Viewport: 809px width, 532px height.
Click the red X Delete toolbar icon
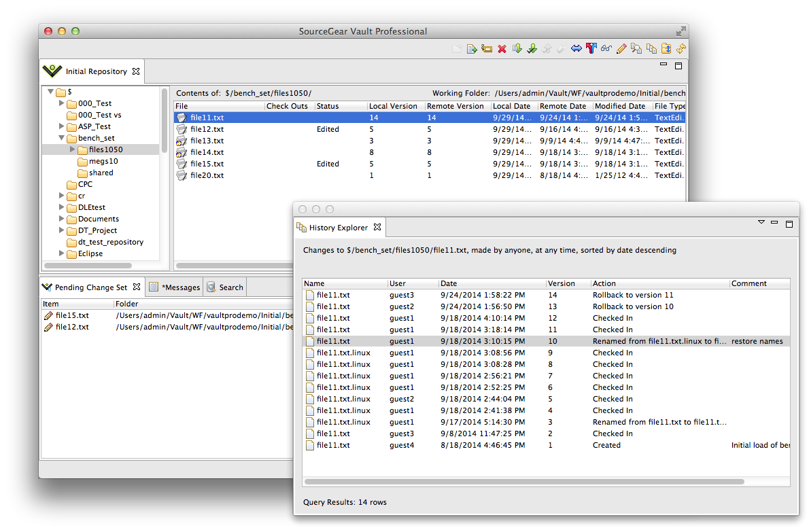point(502,49)
